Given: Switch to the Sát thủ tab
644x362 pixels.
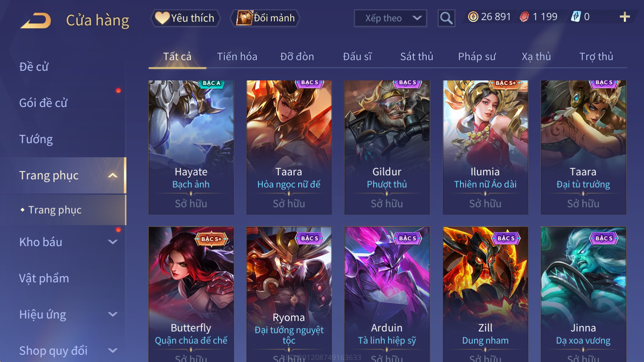Looking at the screenshot, I should pyautogui.click(x=417, y=57).
